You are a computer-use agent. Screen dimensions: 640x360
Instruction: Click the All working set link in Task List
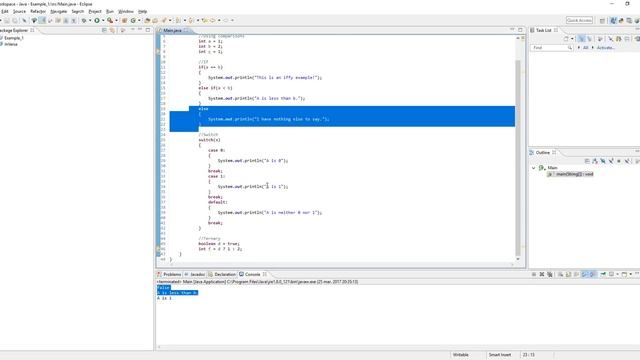[585, 48]
